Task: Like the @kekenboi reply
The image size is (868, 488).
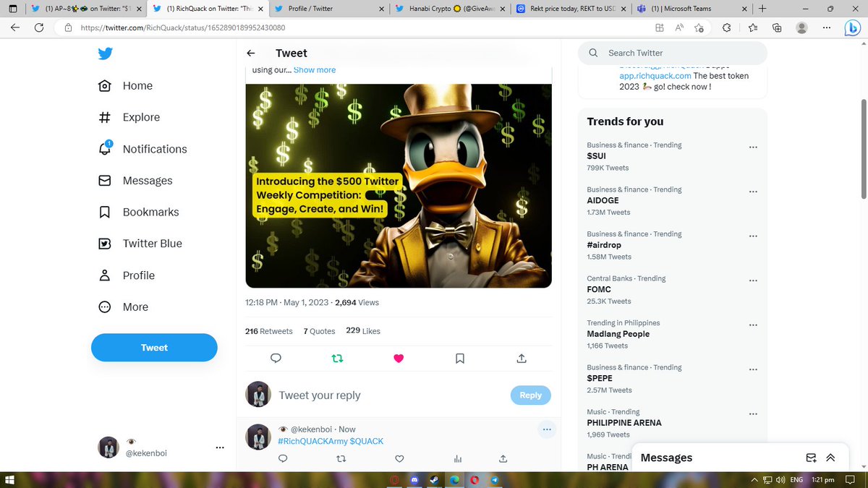Action: (399, 458)
